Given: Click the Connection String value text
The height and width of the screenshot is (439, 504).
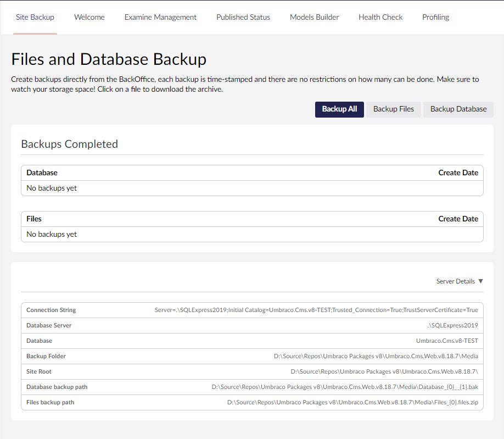Looking at the screenshot, I should (316, 310).
